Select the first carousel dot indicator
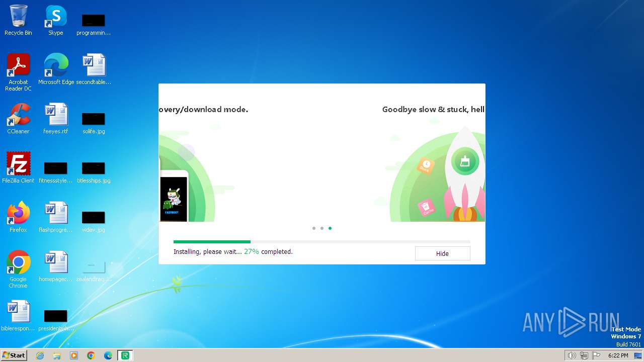 click(x=314, y=228)
